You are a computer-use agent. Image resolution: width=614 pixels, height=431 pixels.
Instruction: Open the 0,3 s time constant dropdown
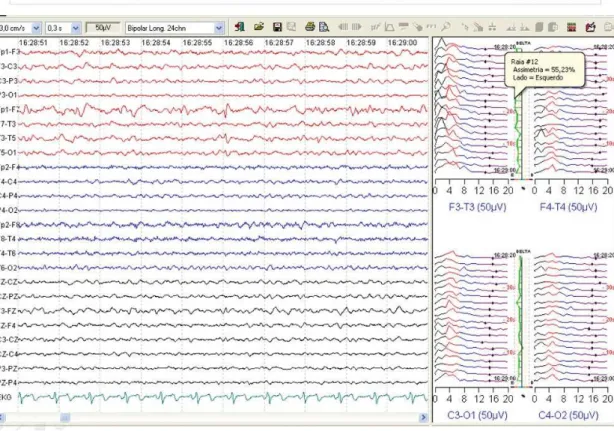coord(76,28)
